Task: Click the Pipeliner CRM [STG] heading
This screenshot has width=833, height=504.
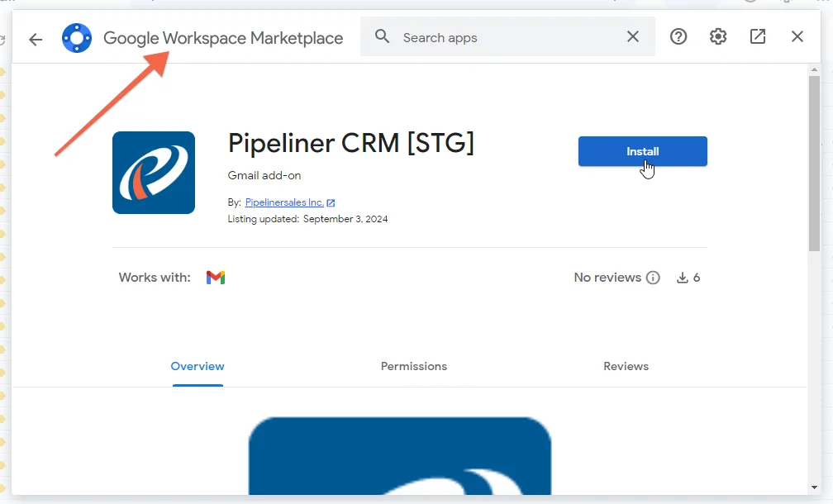Action: (351, 143)
